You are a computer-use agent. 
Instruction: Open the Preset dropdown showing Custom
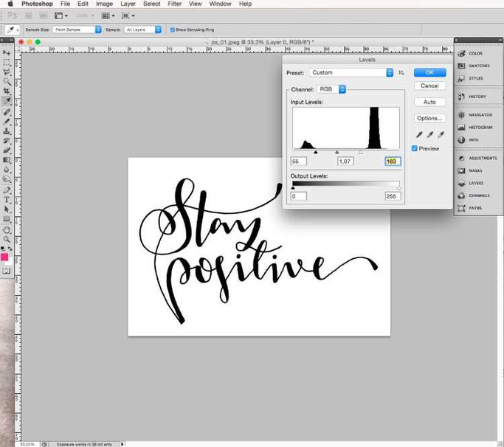(351, 72)
